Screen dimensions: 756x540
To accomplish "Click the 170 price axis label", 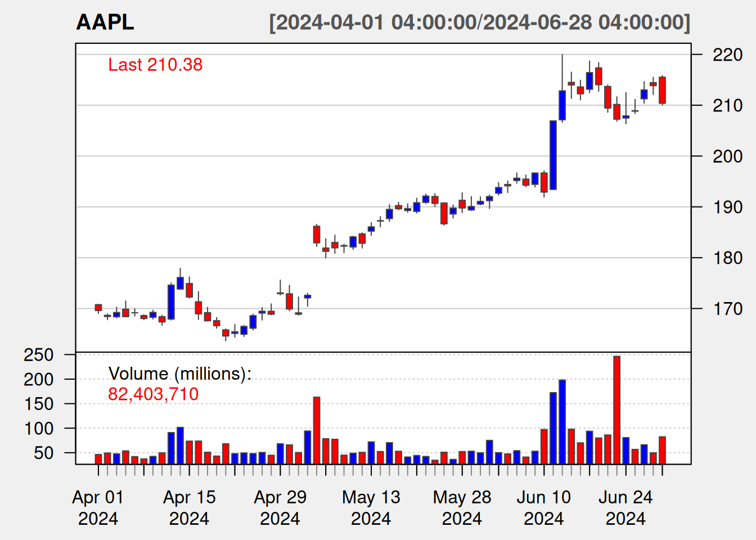I will pos(727,309).
